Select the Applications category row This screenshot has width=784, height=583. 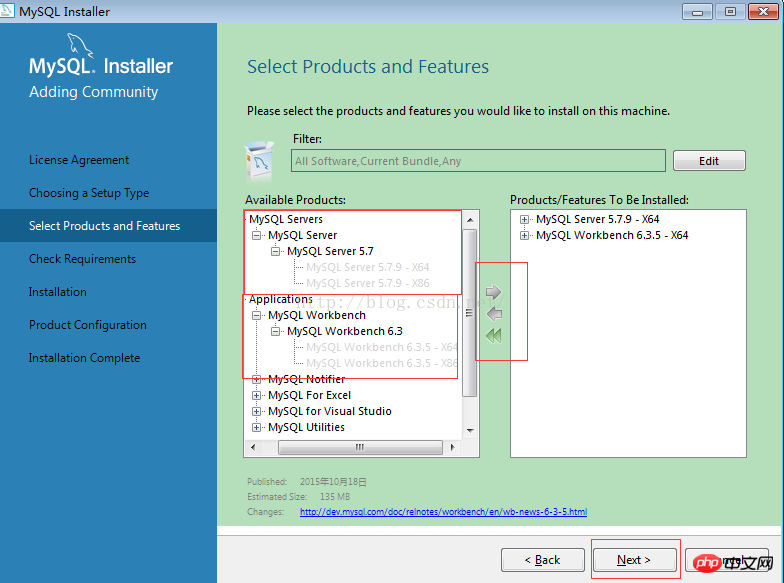[x=280, y=299]
